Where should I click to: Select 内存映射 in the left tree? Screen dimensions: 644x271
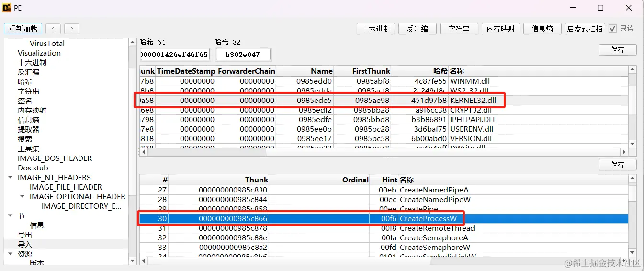[32, 110]
